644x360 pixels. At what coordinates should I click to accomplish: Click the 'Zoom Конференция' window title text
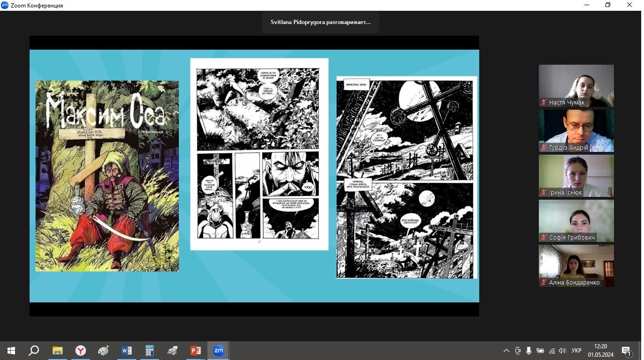pyautogui.click(x=37, y=6)
